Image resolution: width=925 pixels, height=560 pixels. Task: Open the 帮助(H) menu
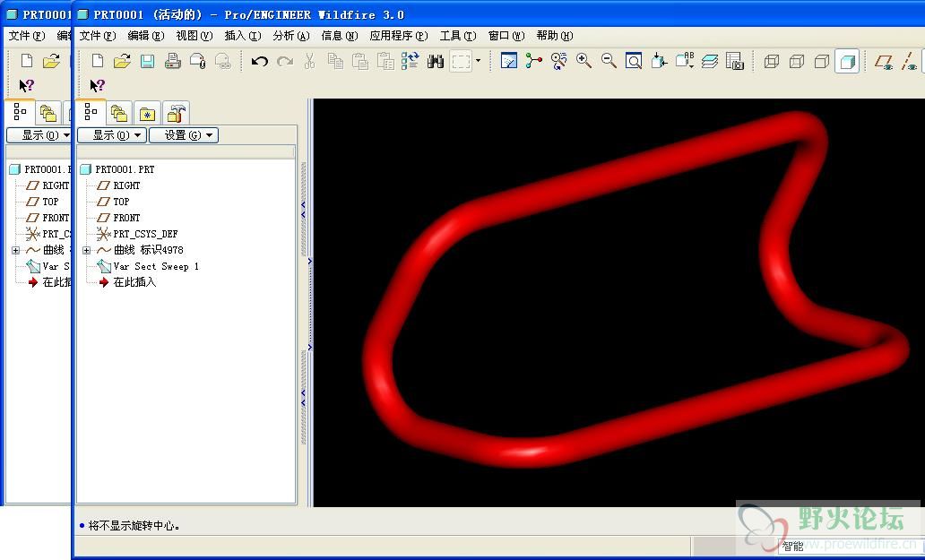click(x=555, y=35)
